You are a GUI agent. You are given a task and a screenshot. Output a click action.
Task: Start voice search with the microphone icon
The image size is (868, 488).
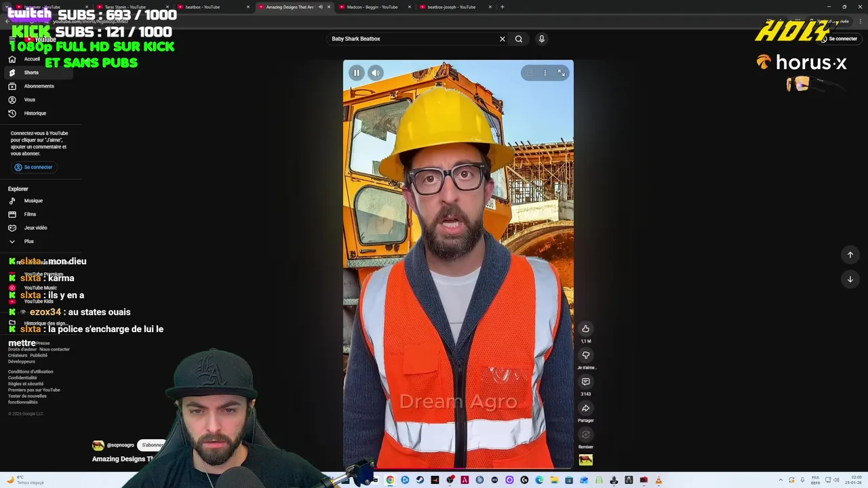point(541,39)
